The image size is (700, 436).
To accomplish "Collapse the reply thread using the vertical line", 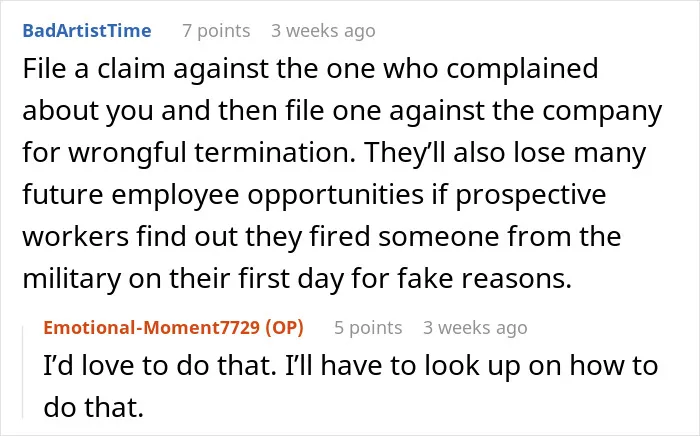I will pos(23,372).
